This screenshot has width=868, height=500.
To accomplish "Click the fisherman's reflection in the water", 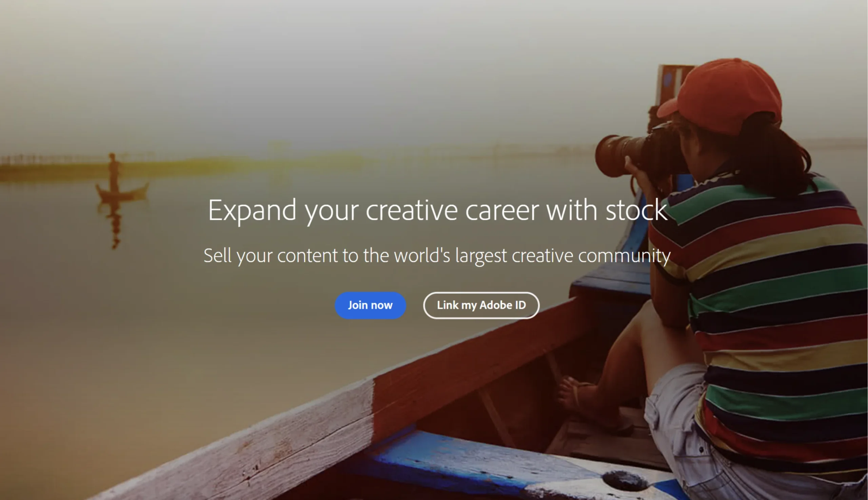I will (x=115, y=223).
